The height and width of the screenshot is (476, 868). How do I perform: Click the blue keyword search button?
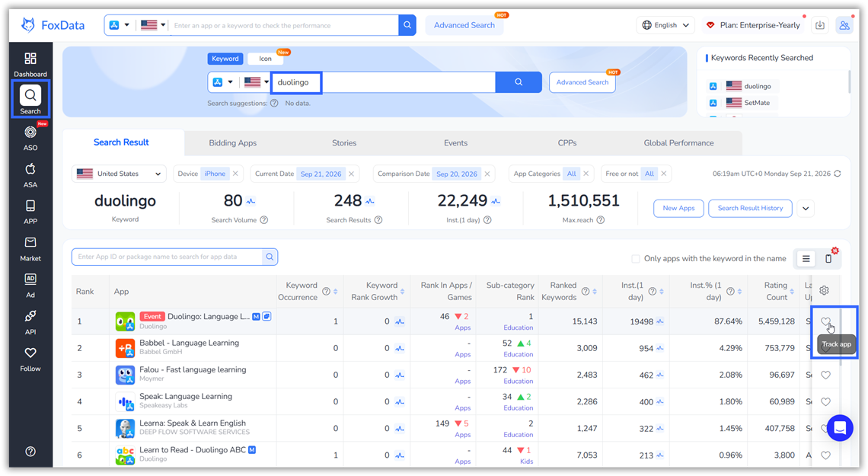[519, 82]
